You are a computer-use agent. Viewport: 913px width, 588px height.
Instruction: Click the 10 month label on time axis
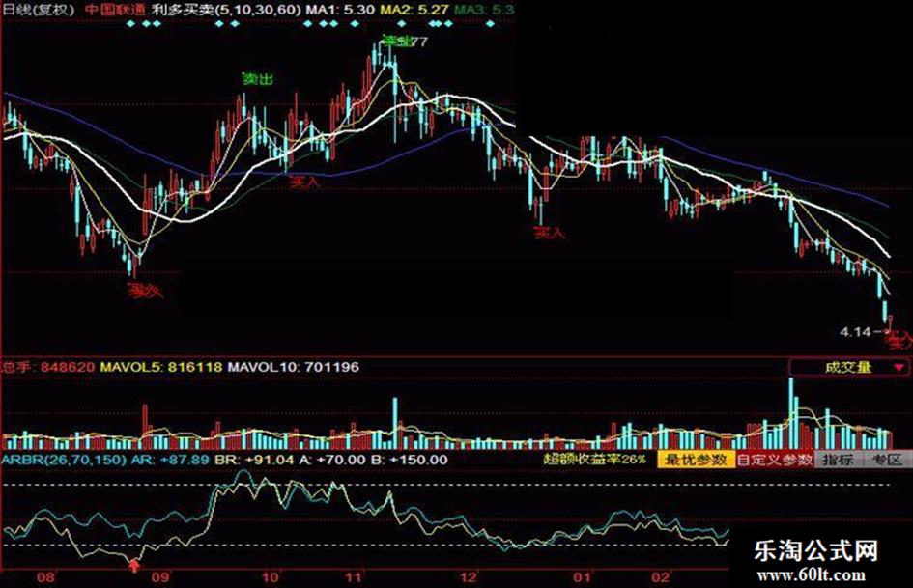pos(271,577)
